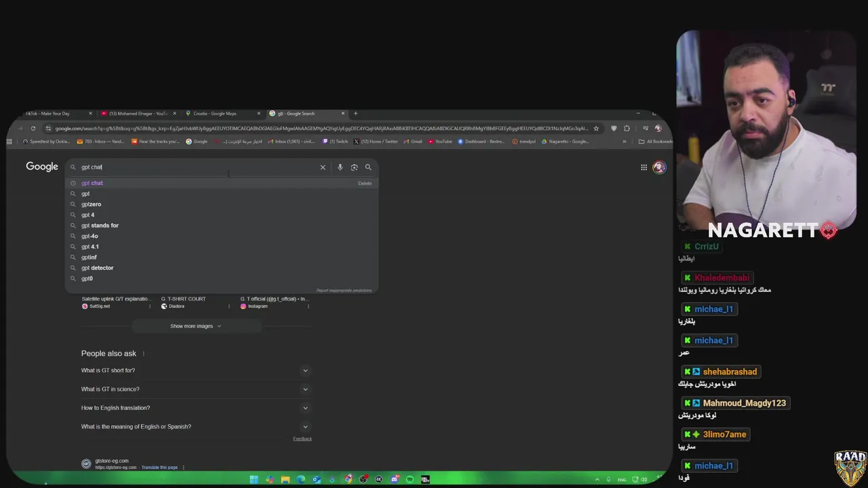Image resolution: width=868 pixels, height=488 pixels.
Task: Open the Windows Start button
Action: (254, 479)
